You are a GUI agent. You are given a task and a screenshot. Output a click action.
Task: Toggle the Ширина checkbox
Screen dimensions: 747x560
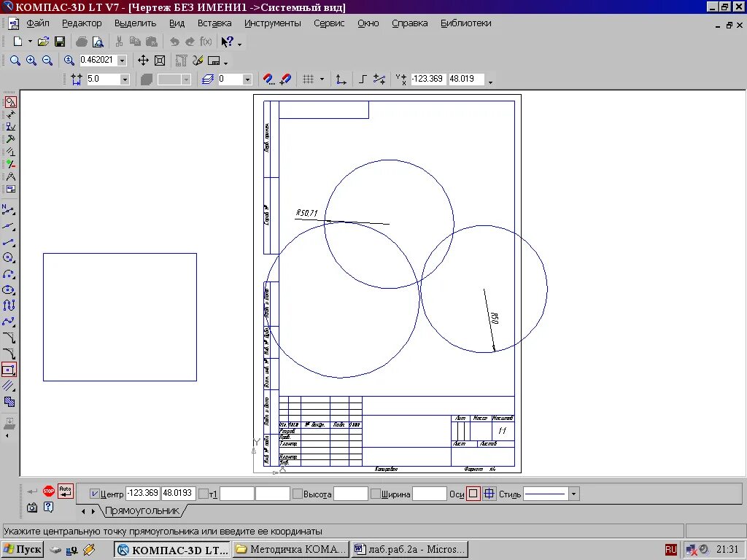tap(376, 494)
